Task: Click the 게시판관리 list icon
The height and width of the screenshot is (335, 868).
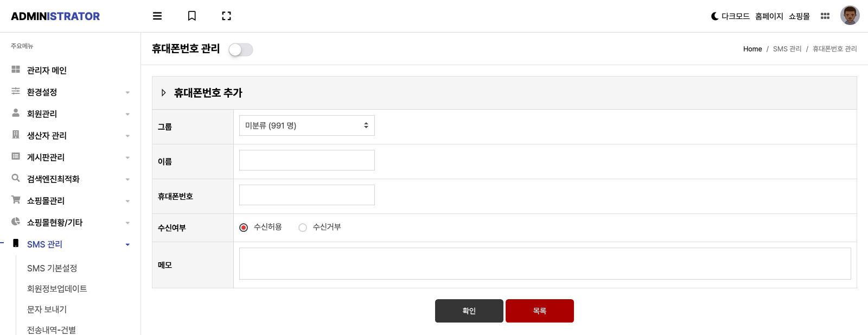Action: coord(16,156)
